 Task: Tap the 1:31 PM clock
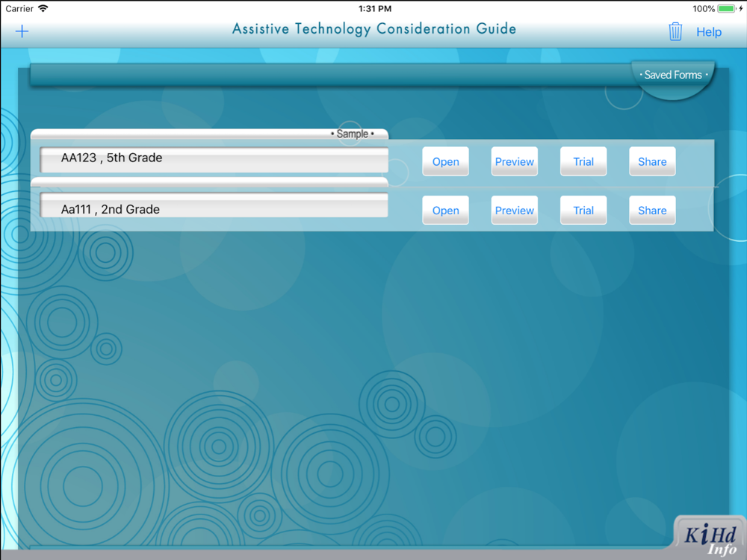click(x=375, y=8)
